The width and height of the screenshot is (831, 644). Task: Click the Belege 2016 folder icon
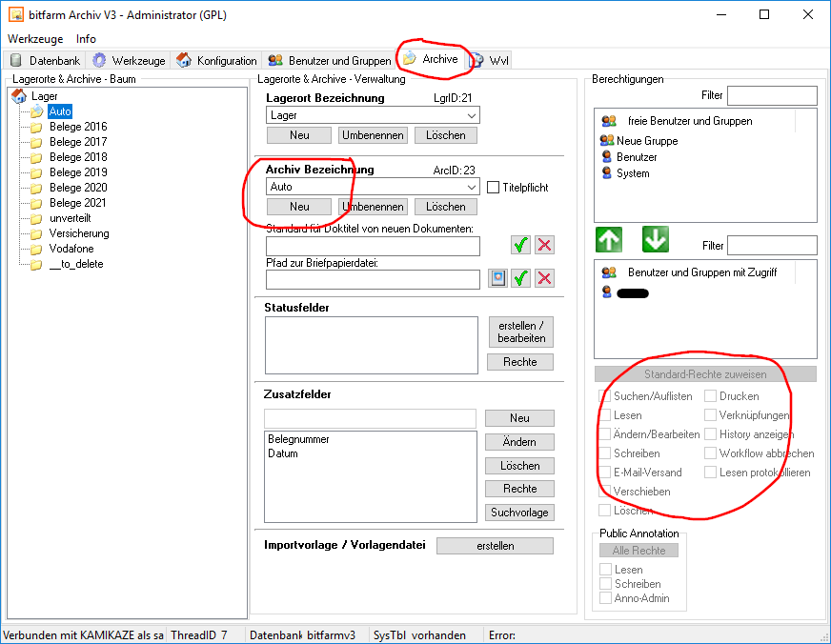coord(36,127)
